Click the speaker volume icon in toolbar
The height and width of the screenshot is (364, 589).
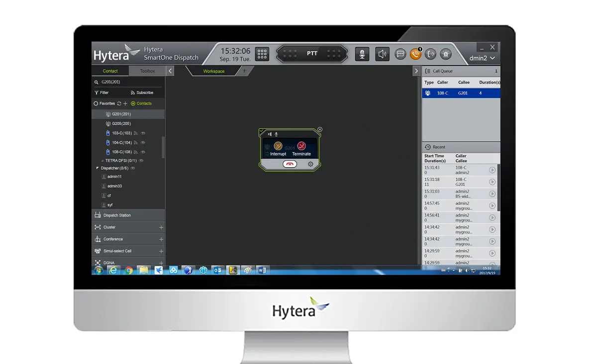point(382,54)
